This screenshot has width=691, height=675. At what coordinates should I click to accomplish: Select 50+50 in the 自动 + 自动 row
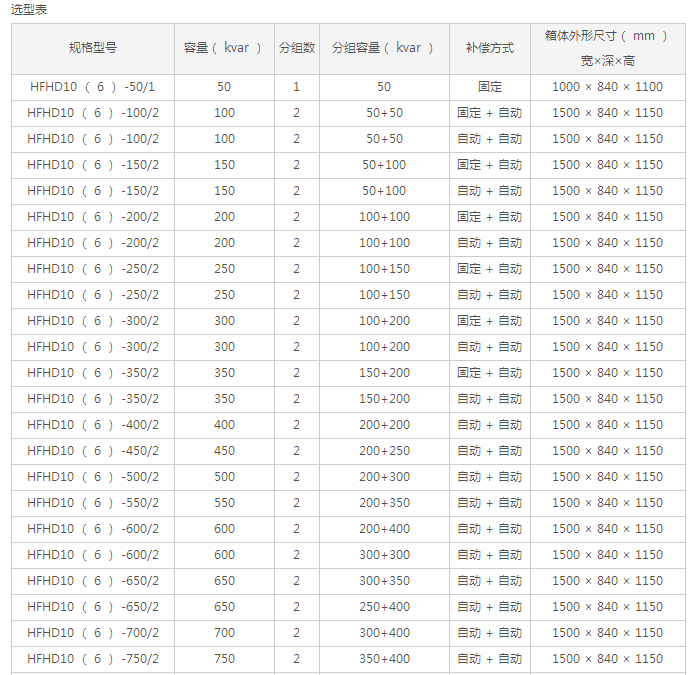click(384, 139)
